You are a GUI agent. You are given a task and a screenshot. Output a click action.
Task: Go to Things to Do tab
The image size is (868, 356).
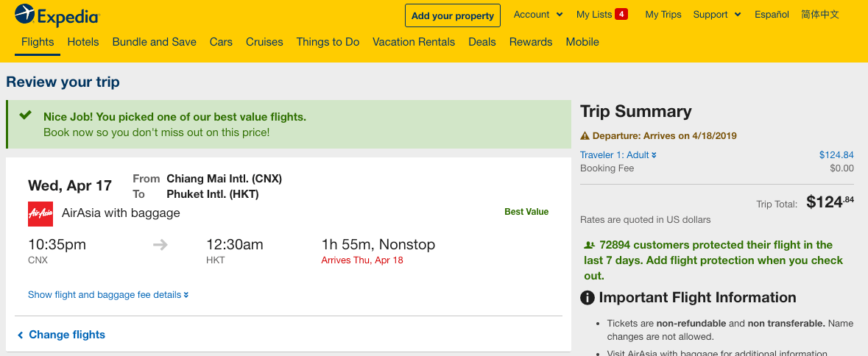click(328, 42)
